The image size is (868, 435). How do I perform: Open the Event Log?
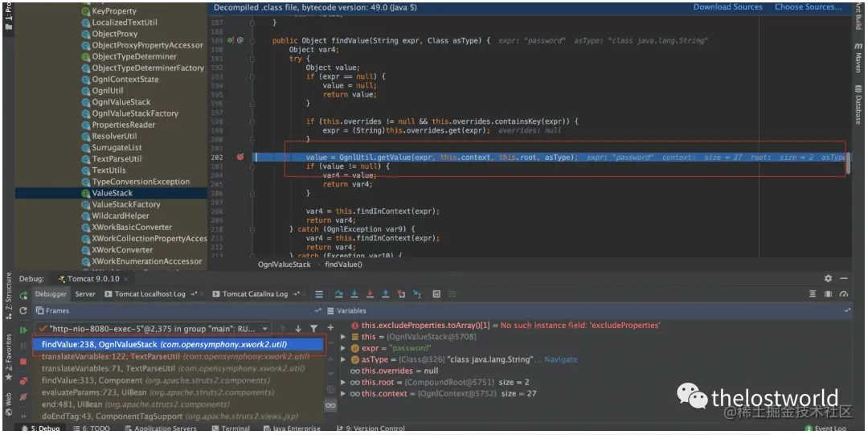coord(825,429)
